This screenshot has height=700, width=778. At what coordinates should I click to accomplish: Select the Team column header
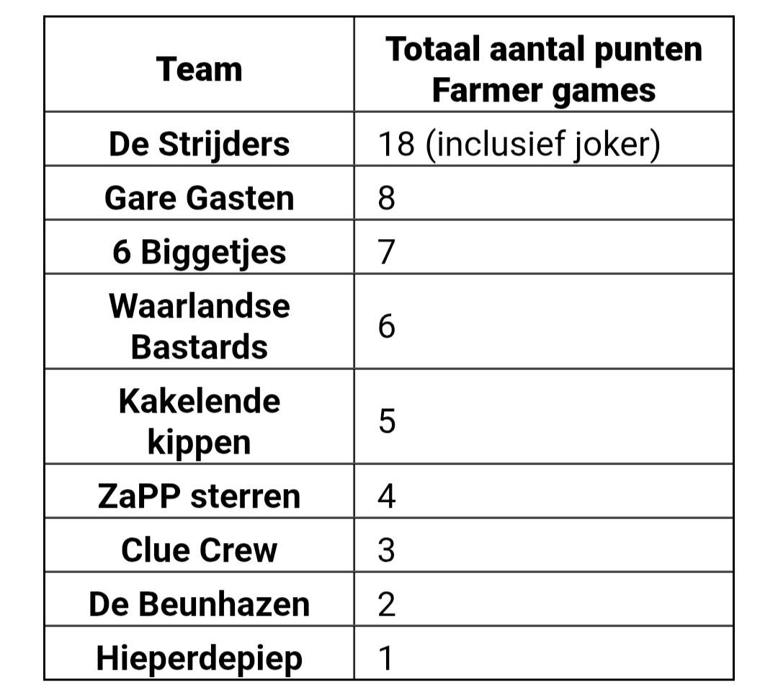pyautogui.click(x=199, y=64)
